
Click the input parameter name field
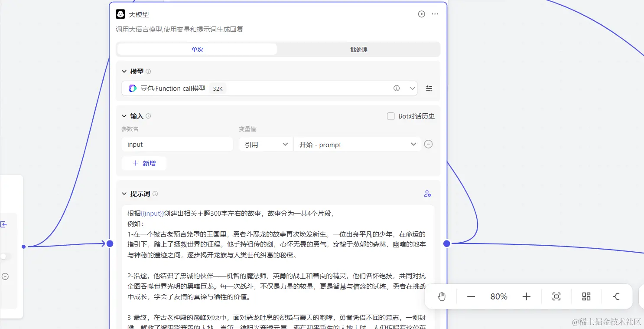click(177, 145)
